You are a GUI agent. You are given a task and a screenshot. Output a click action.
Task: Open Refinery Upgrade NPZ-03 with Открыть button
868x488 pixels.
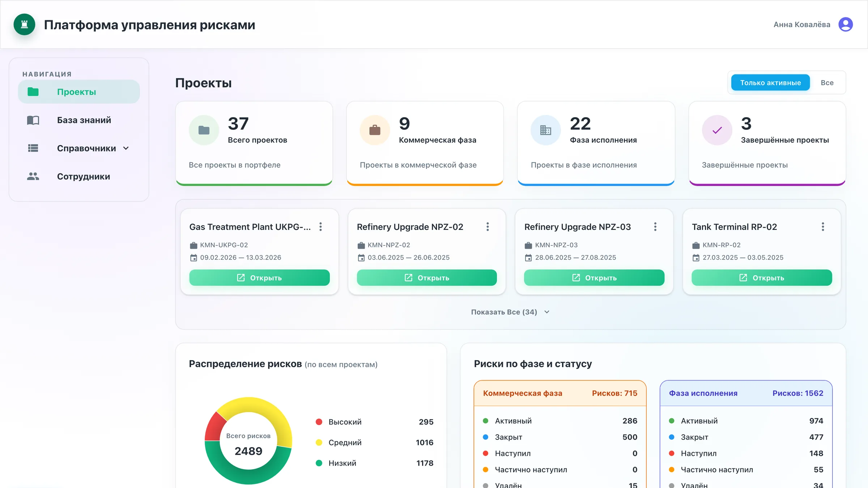coord(594,278)
